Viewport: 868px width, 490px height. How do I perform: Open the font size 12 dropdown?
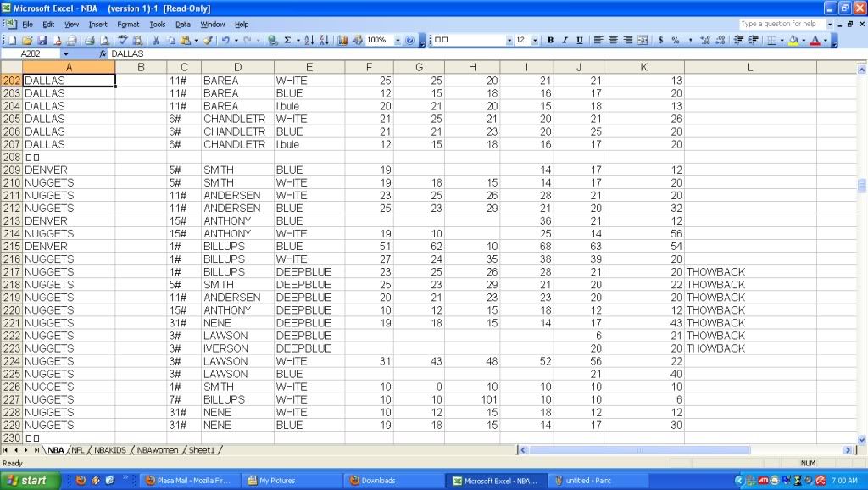pos(535,40)
